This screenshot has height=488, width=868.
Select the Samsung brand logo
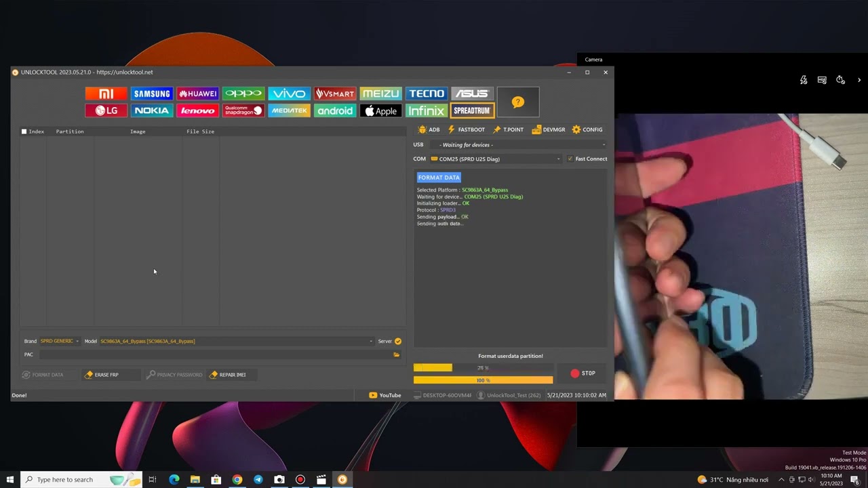pos(152,94)
